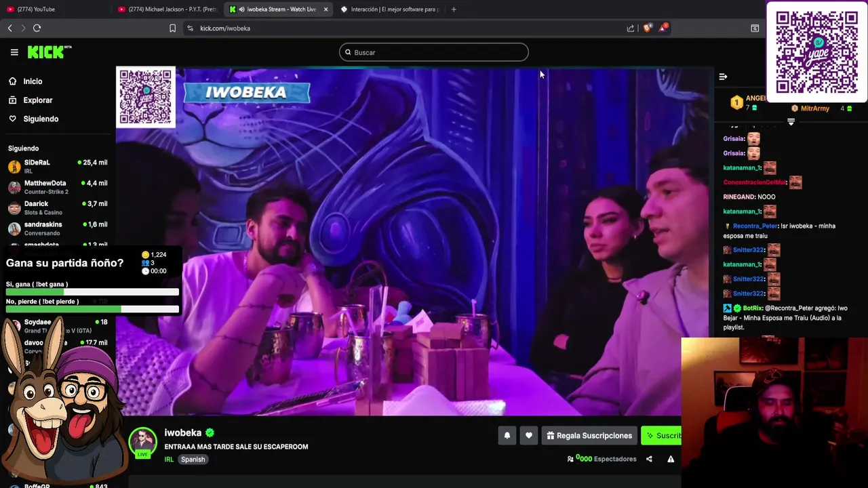This screenshot has width=868, height=488.
Task: Expand the chat leaderboard arrow
Action: (x=791, y=122)
